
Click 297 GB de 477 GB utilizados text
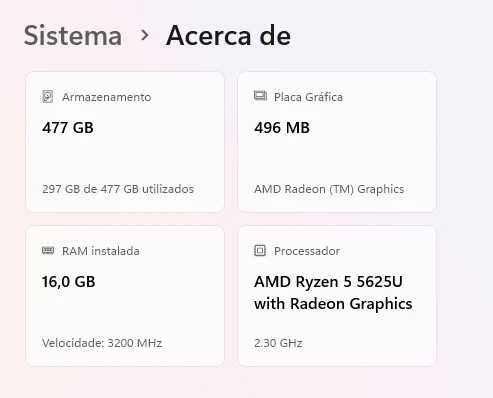118,189
